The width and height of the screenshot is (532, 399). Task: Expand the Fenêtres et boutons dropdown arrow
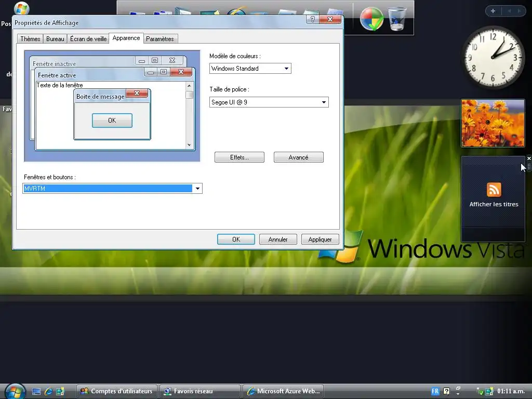(197, 188)
